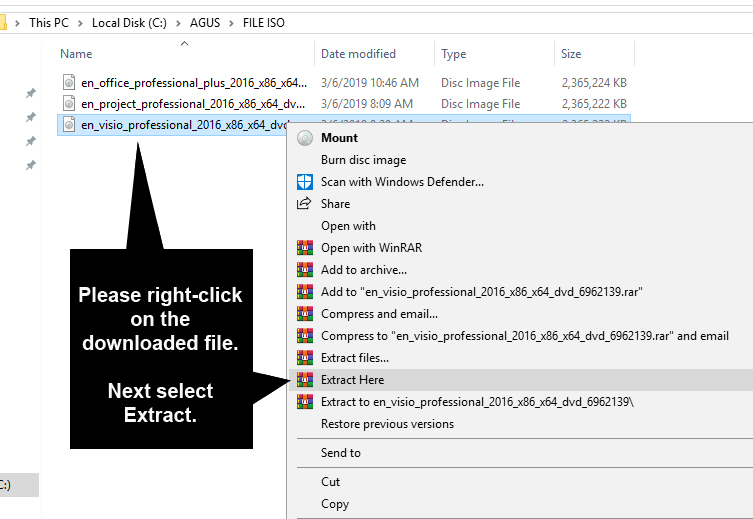
Task: Select the en_project_professional_2016 file row
Action: tap(343, 104)
